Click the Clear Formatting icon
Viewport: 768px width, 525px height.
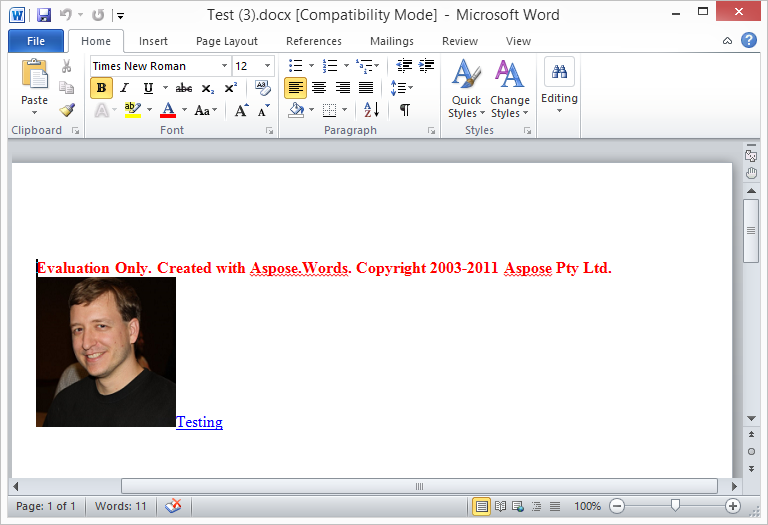263,88
